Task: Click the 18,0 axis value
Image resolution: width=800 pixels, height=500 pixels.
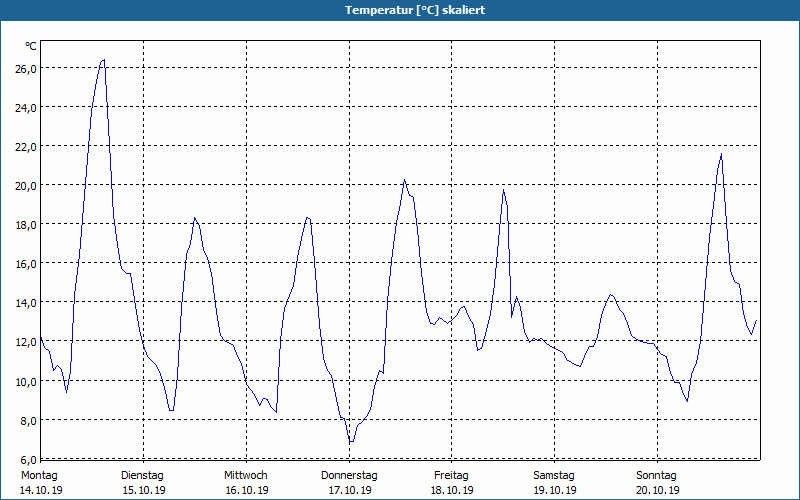Action: click(x=26, y=224)
